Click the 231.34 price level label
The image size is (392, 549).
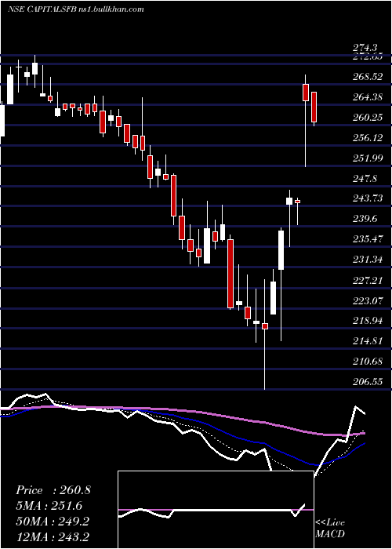[368, 260]
